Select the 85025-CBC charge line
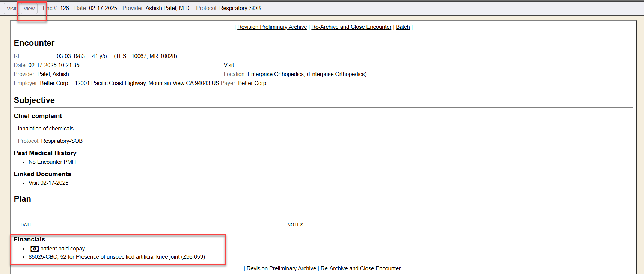Image resolution: width=644 pixels, height=274 pixels. [116, 257]
